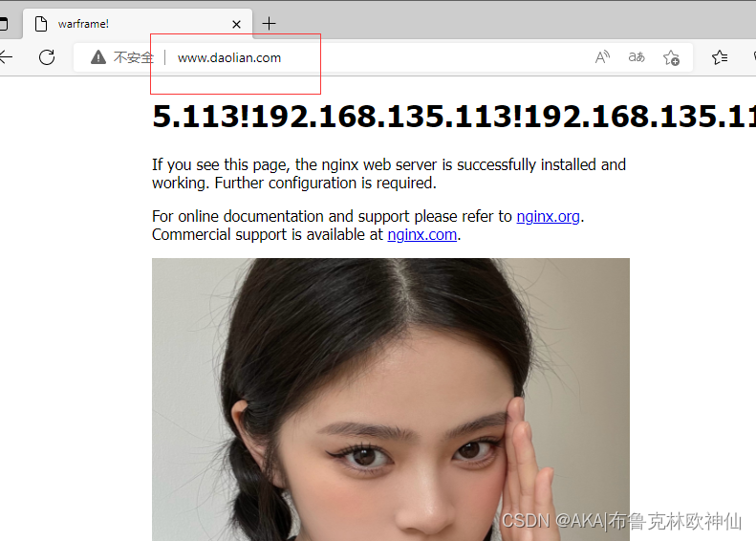The height and width of the screenshot is (541, 756).
Task: Click the 不安全 security label
Action: tap(134, 58)
